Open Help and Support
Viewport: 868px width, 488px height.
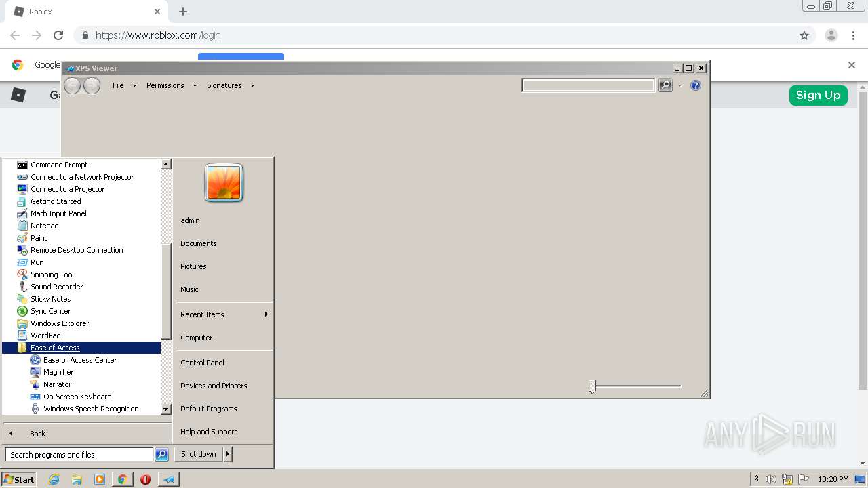pos(209,432)
